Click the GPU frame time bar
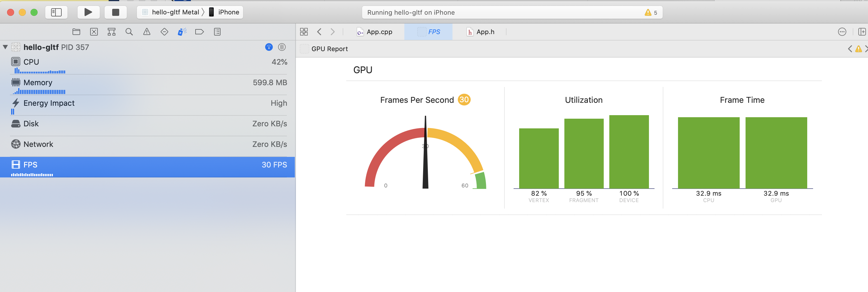 click(776, 153)
